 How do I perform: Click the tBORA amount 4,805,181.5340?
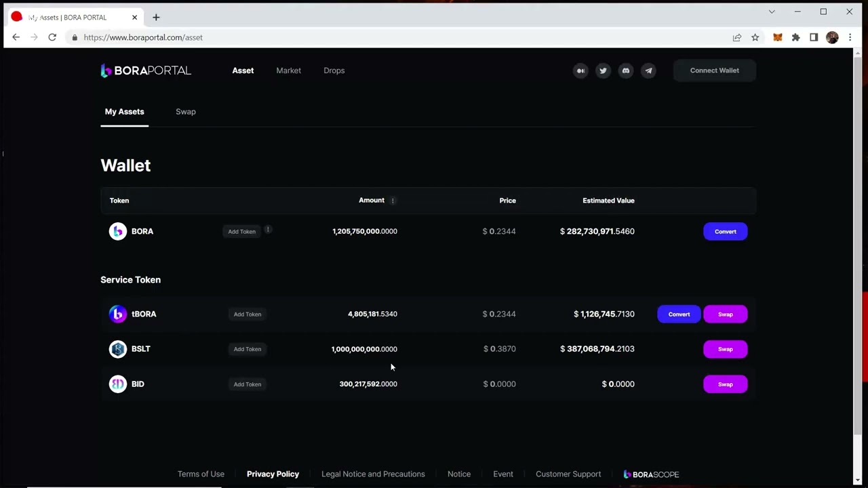372,314
